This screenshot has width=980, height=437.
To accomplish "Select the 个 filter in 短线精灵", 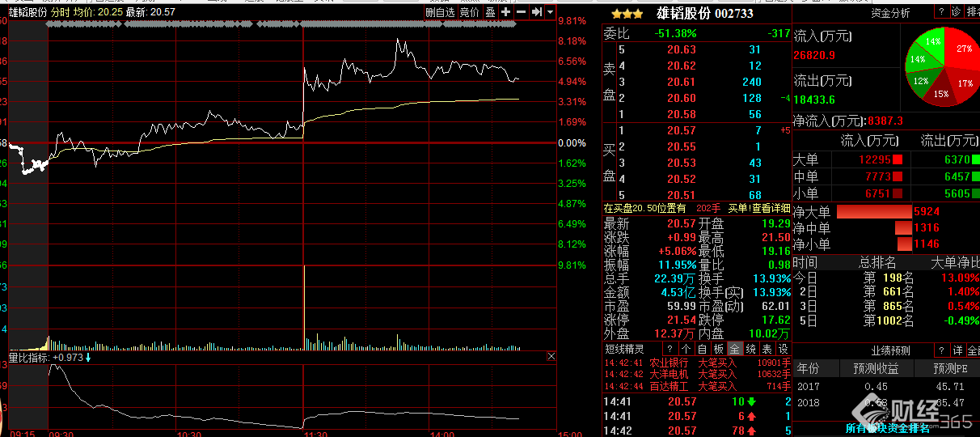I will tap(686, 349).
